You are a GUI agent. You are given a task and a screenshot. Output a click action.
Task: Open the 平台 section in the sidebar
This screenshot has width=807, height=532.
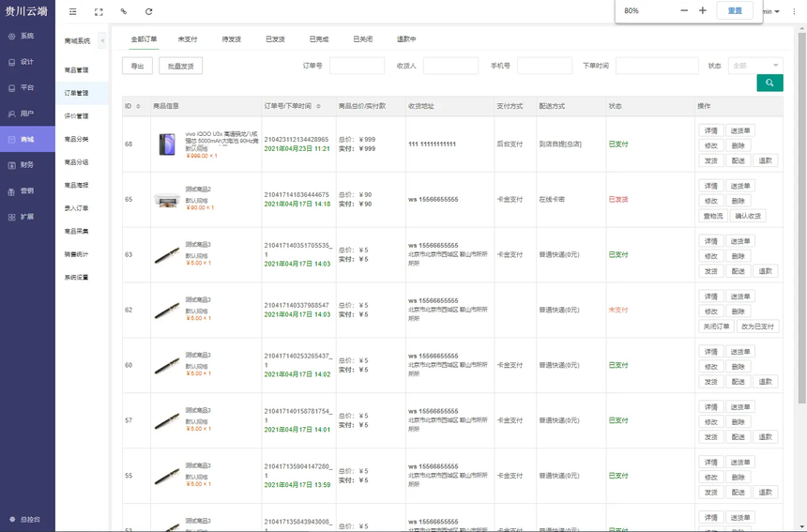(27, 87)
